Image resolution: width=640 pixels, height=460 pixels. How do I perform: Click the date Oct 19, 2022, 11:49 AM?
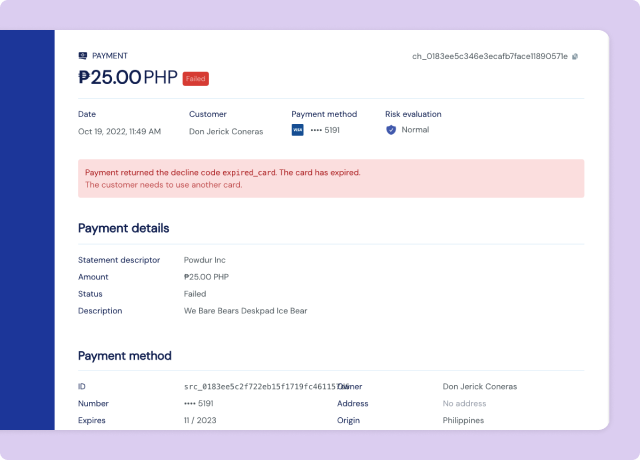point(119,131)
